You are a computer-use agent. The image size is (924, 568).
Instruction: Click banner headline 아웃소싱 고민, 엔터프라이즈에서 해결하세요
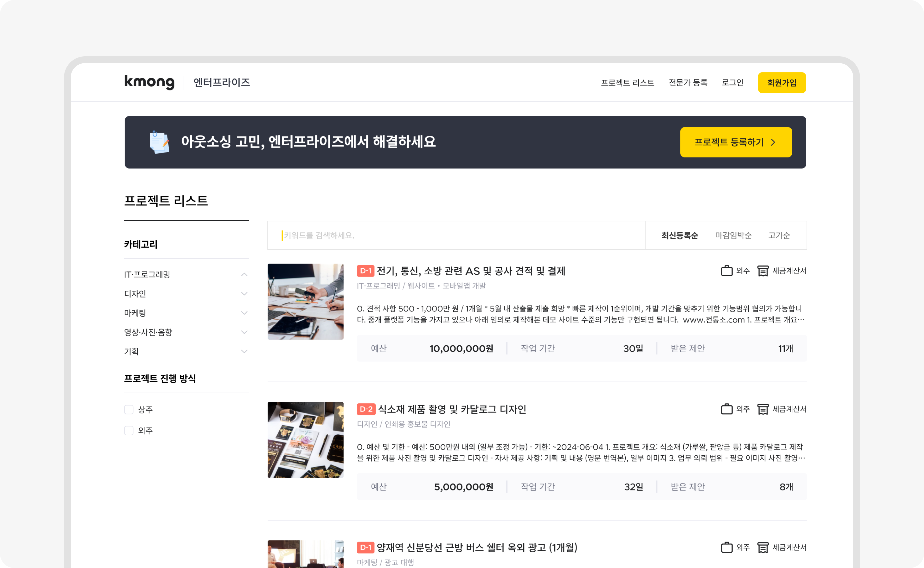(x=308, y=142)
